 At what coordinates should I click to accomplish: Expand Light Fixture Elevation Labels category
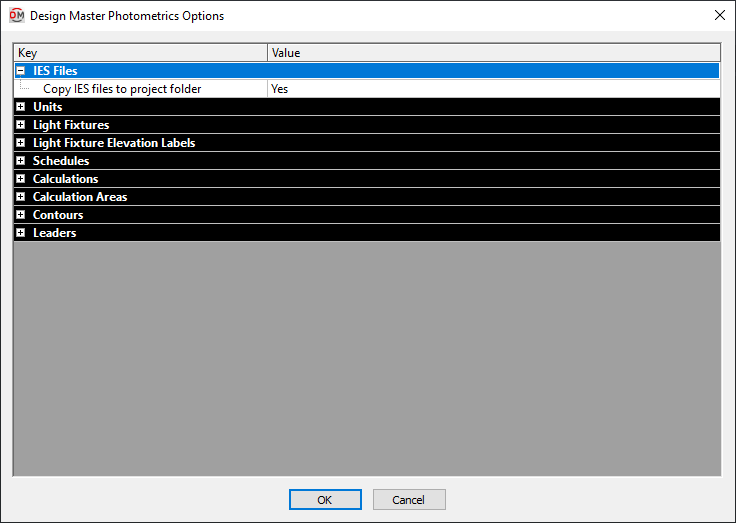coord(21,143)
